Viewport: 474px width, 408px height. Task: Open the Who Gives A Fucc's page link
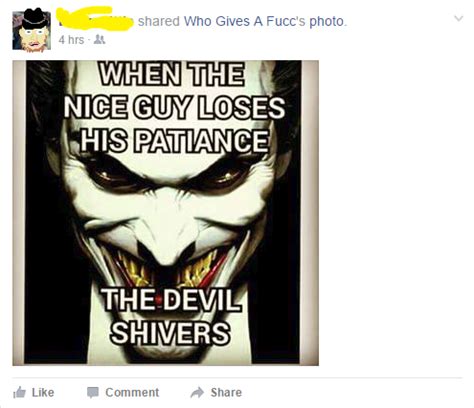point(244,21)
